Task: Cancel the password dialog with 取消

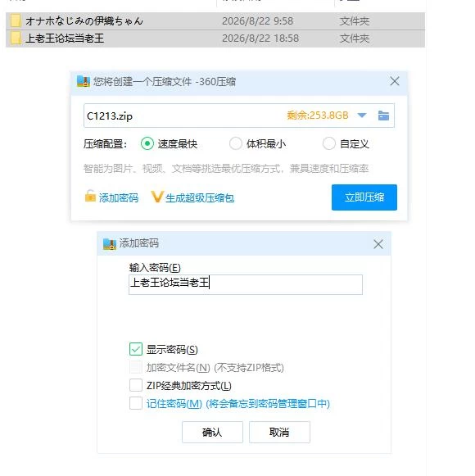Action: click(x=279, y=432)
